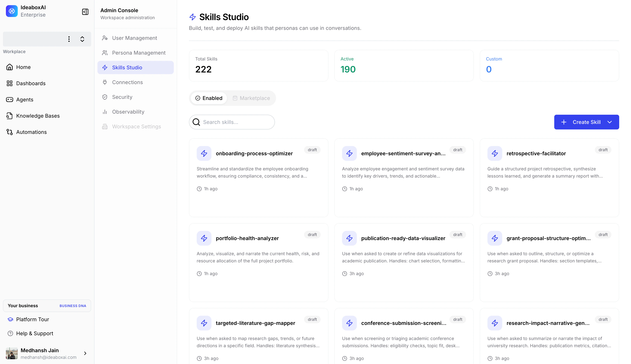Expand the workspace switcher up-down chevrons

82,39
